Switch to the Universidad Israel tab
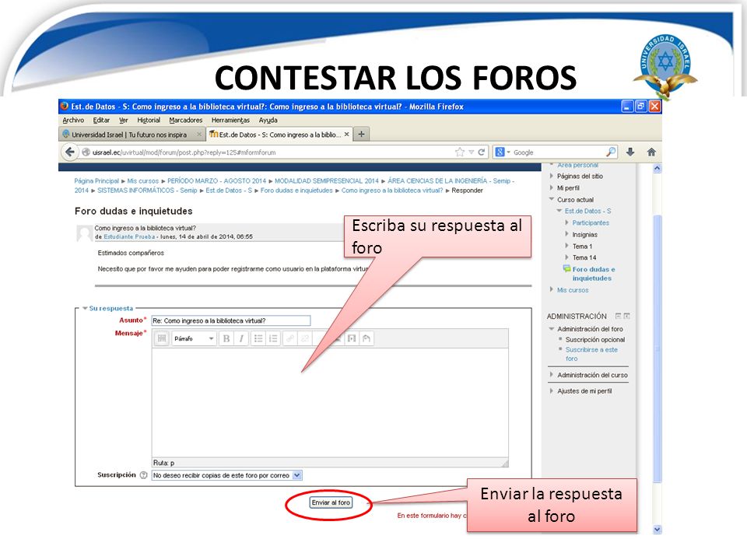747x560 pixels. click(132, 135)
